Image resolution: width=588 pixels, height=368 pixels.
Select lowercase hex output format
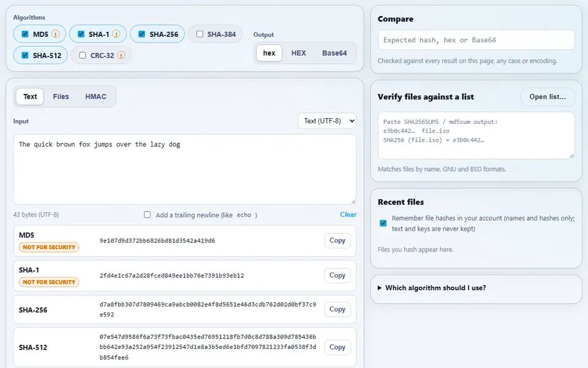click(x=269, y=53)
